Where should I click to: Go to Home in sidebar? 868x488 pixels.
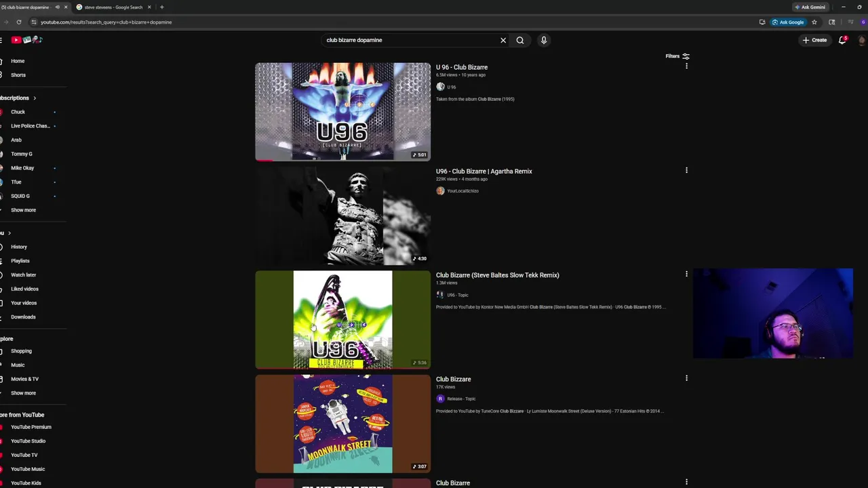(x=18, y=61)
